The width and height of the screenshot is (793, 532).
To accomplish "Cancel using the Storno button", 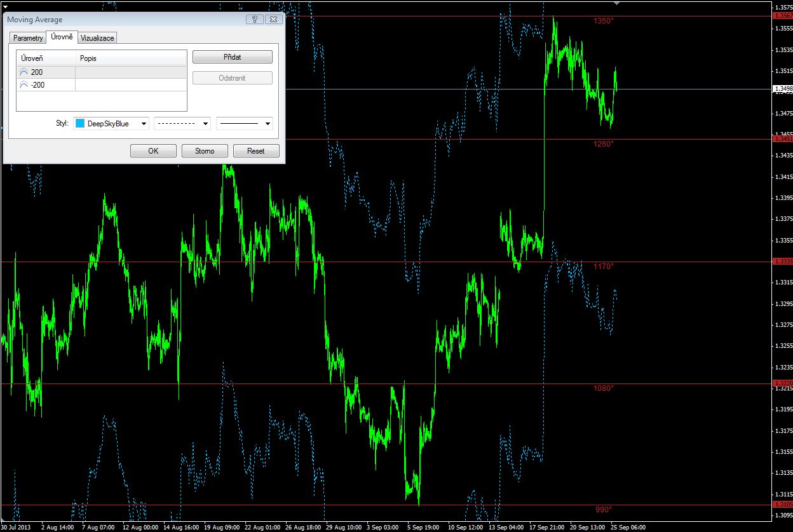I will [x=205, y=151].
